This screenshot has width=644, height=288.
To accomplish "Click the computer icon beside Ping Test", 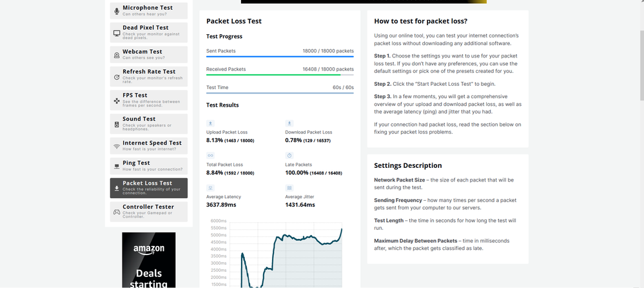I will (x=117, y=166).
